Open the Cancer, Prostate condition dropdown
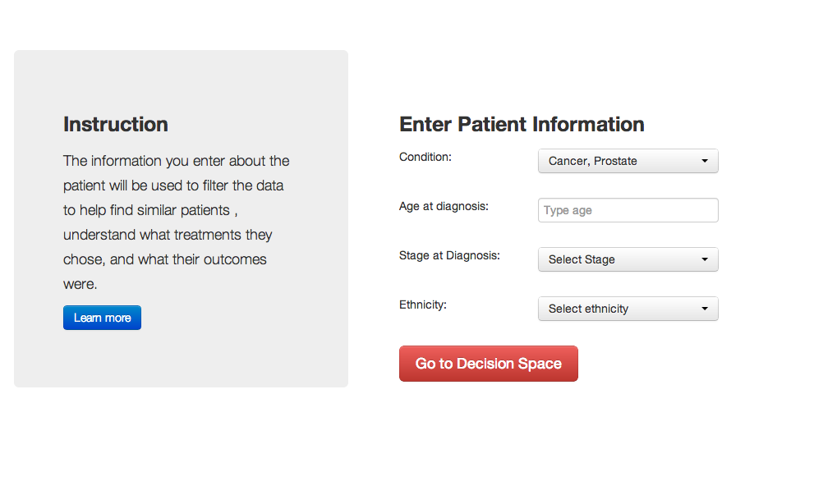Image resolution: width=814 pixels, height=504 pixels. click(628, 161)
